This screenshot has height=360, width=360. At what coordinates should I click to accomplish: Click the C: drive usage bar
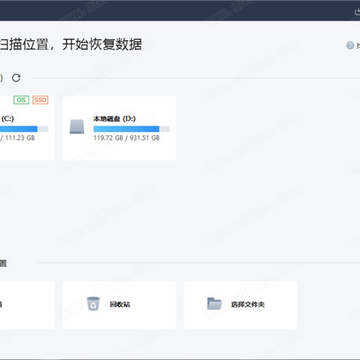click(x=24, y=129)
